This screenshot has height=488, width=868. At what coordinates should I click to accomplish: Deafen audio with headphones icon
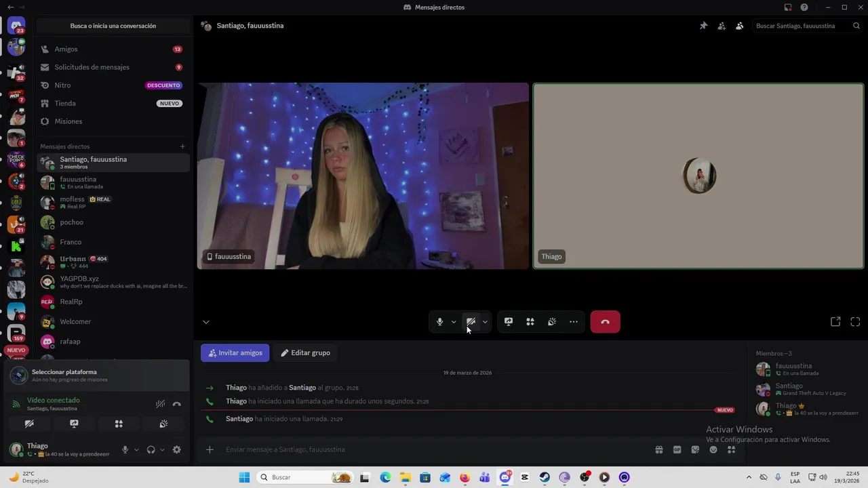click(151, 449)
